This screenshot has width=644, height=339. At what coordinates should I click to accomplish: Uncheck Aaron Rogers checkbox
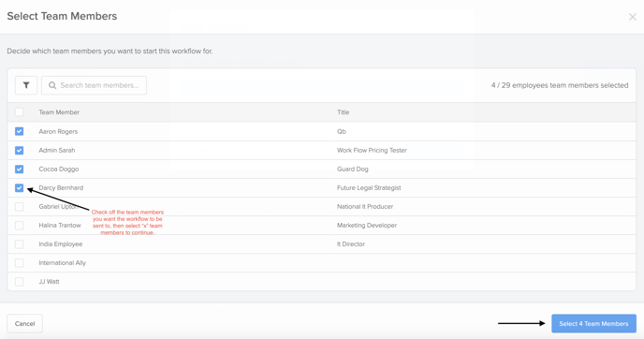20,131
